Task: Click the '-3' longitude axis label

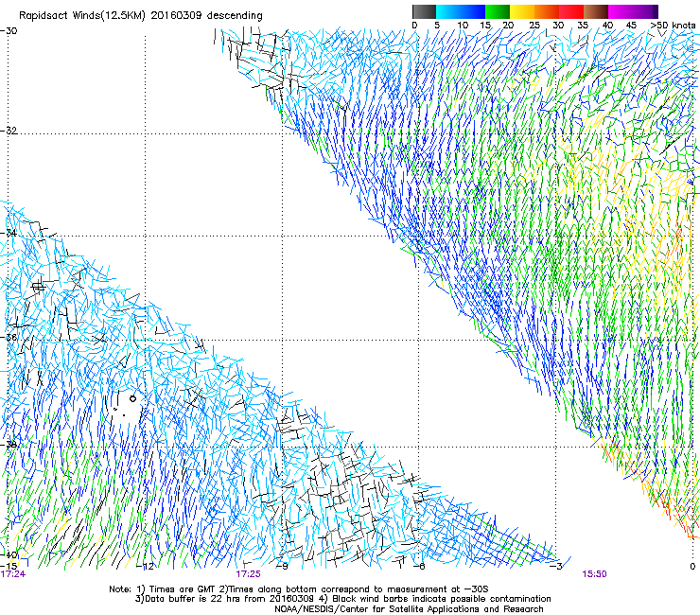Action: pyautogui.click(x=556, y=566)
